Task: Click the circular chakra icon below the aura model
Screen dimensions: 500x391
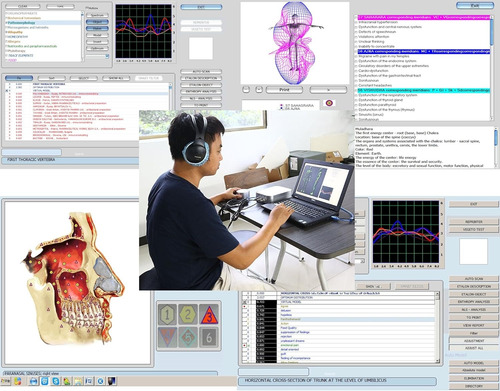Action: point(329,103)
